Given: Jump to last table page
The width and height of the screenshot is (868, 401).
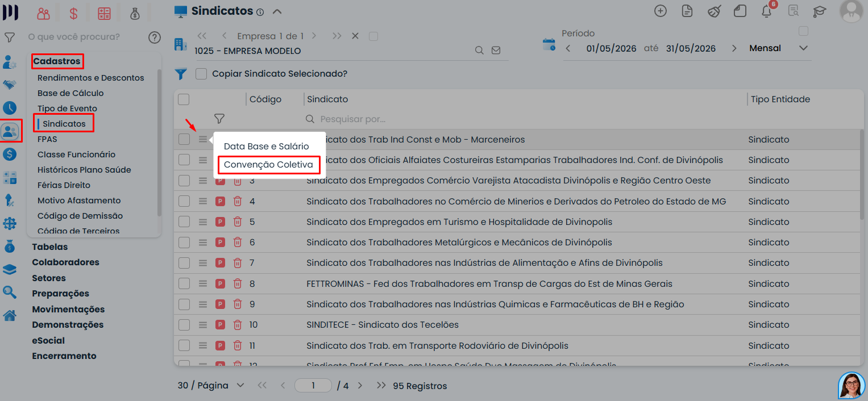Looking at the screenshot, I should pyautogui.click(x=381, y=385).
